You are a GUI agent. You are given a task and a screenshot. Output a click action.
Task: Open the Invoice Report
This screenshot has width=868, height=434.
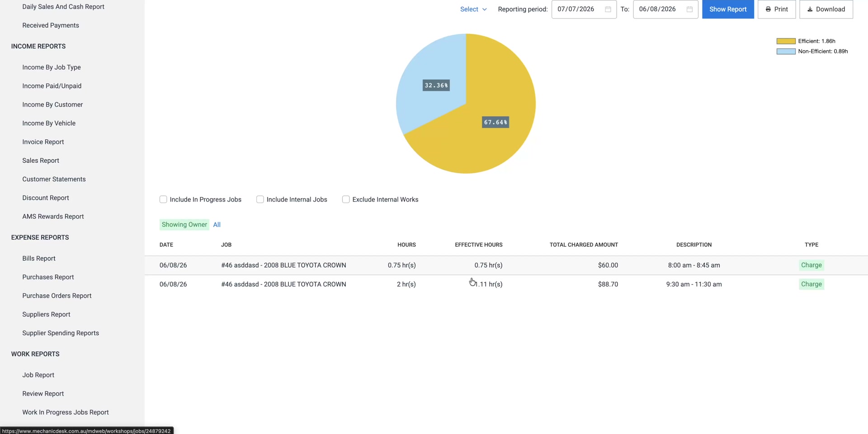(43, 142)
